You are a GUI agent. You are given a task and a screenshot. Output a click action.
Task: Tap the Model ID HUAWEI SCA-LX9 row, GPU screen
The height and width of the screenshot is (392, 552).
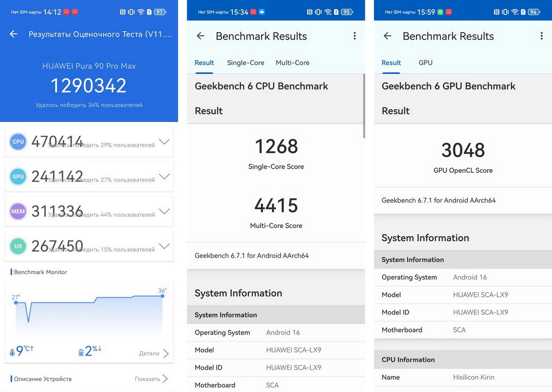pyautogui.click(x=463, y=312)
